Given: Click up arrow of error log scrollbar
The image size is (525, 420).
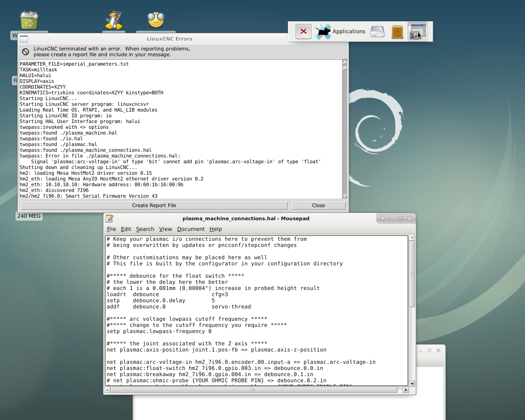Looking at the screenshot, I should (345, 62).
